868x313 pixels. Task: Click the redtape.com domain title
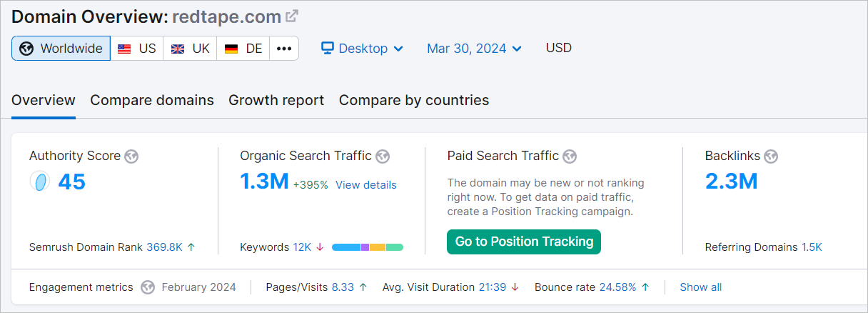pyautogui.click(x=226, y=16)
